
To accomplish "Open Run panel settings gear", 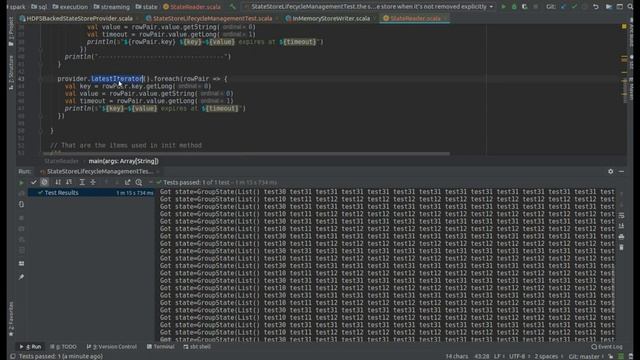I will pos(610,171).
